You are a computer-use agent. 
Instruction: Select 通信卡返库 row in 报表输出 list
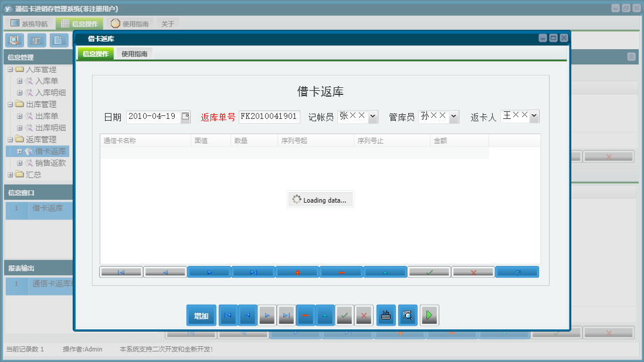(39, 286)
